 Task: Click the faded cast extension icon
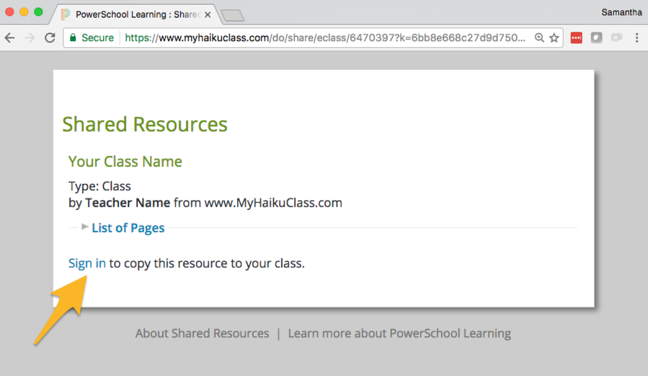[617, 38]
